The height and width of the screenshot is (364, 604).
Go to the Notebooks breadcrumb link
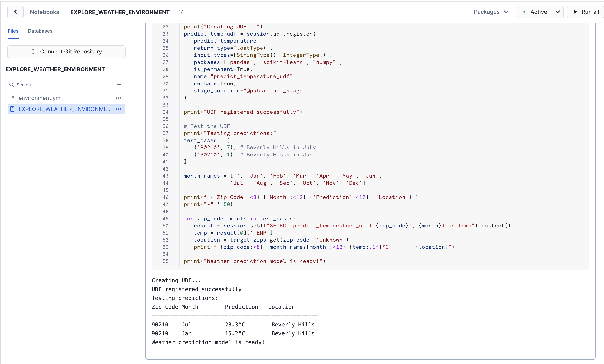point(44,12)
